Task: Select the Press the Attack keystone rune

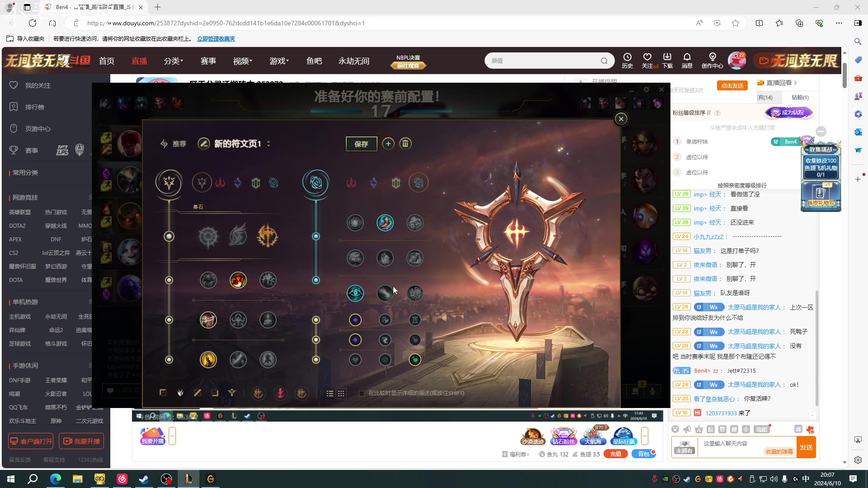Action: [x=208, y=236]
